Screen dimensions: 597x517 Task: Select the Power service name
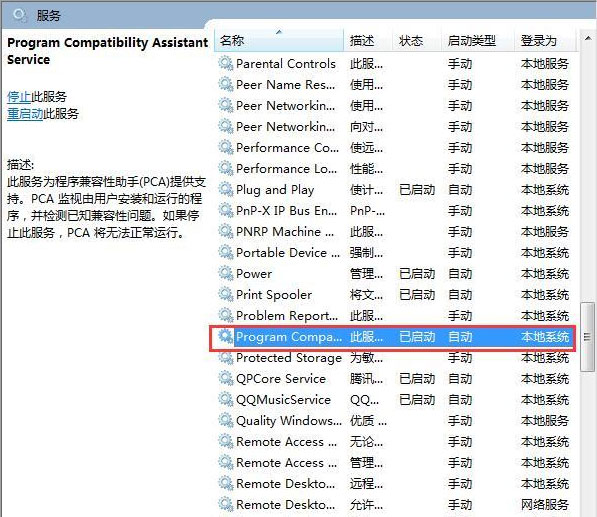click(x=254, y=274)
